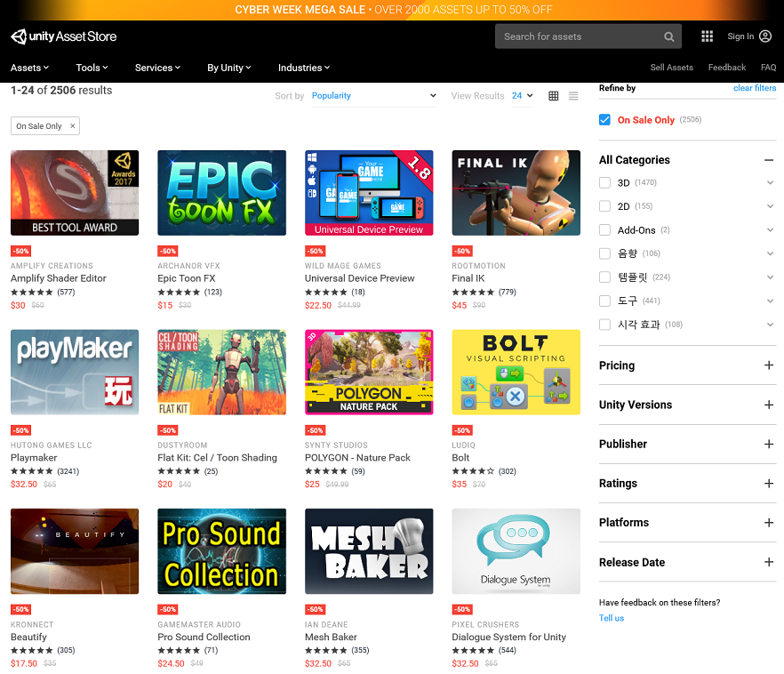Viewport: 784px width, 674px height.
Task: Open the By Unity menu
Action: (x=229, y=68)
